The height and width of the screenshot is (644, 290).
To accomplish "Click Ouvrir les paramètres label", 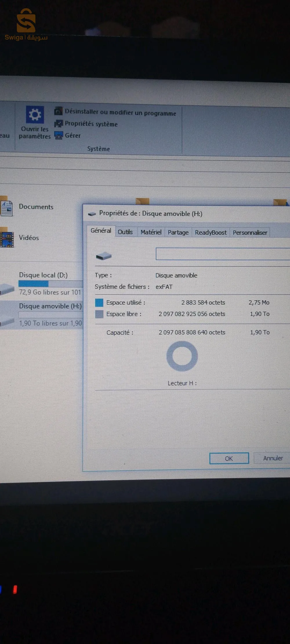I will pyautogui.click(x=35, y=133).
